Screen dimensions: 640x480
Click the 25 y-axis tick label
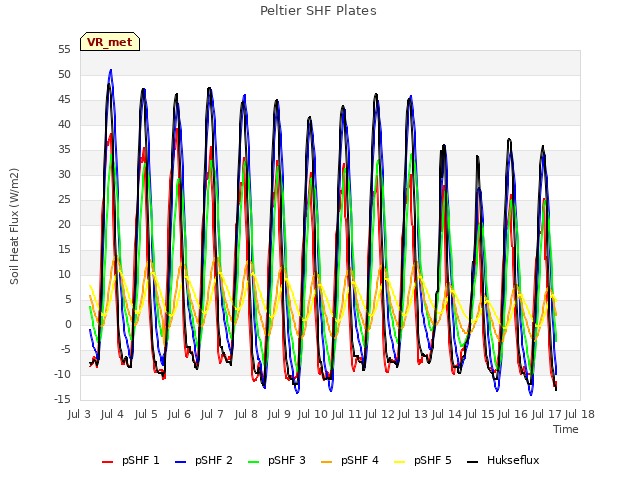pyautogui.click(x=64, y=200)
